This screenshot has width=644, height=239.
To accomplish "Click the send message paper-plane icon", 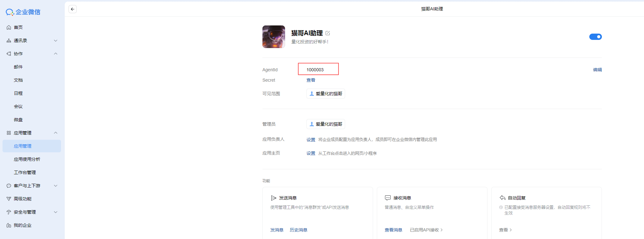I will pos(273,198).
